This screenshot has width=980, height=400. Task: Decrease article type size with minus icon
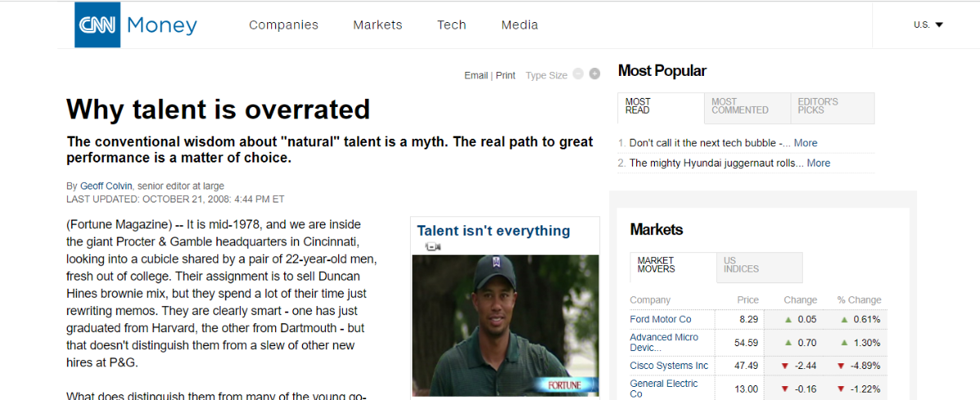point(578,74)
